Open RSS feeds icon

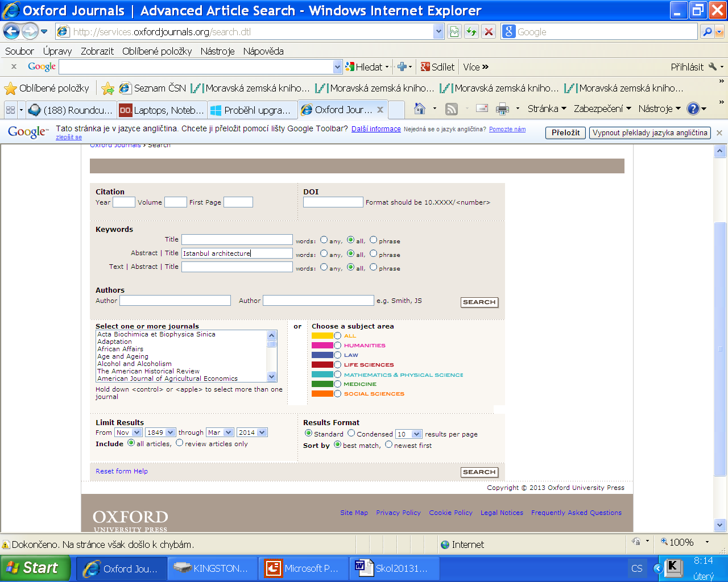pos(452,109)
